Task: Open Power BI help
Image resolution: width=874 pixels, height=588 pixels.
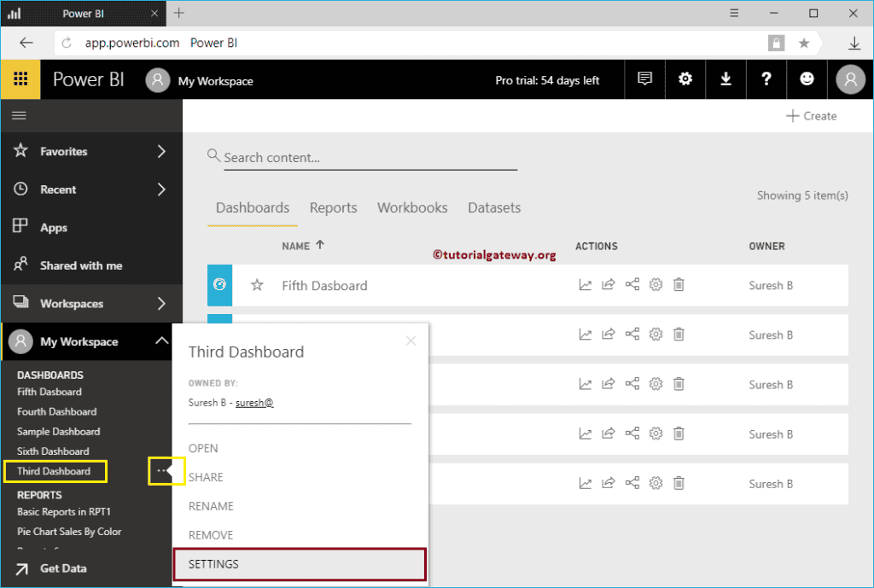Action: tap(766, 79)
